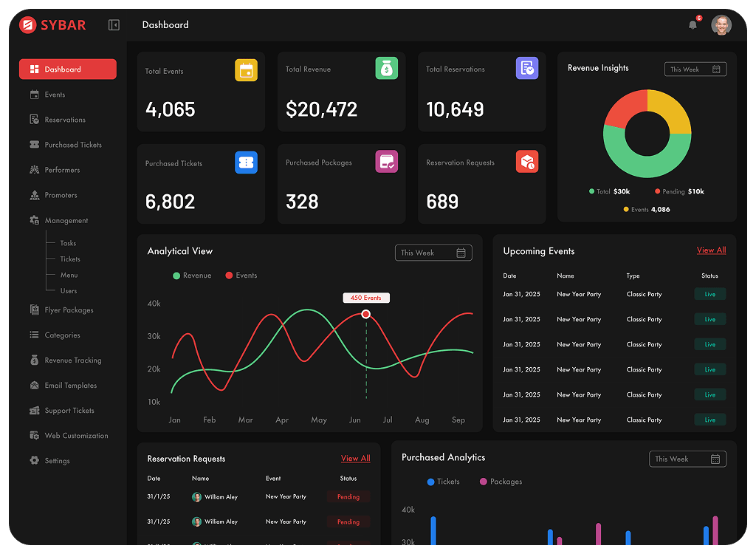Toggle Packages legend in Purchased Analytics
This screenshot has width=756, height=554.
[x=501, y=482]
